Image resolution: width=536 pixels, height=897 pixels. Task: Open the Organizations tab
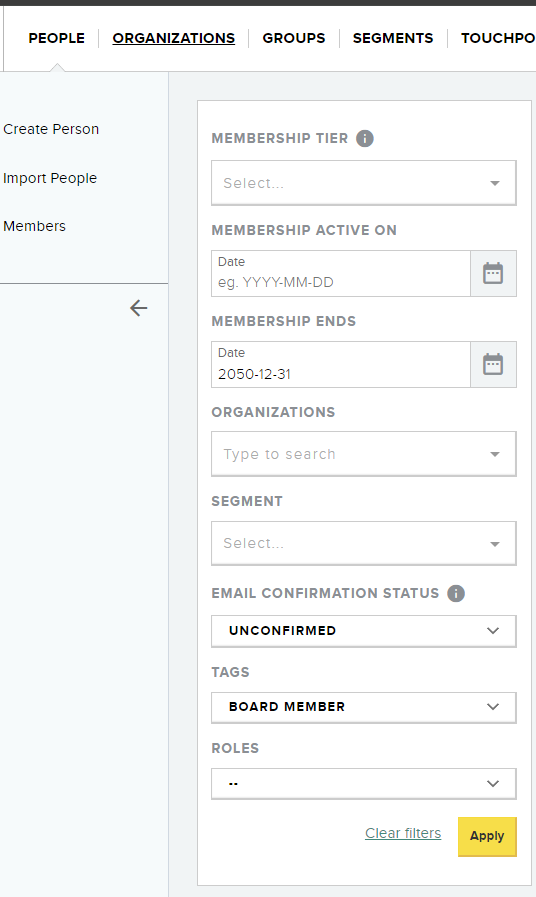point(174,38)
